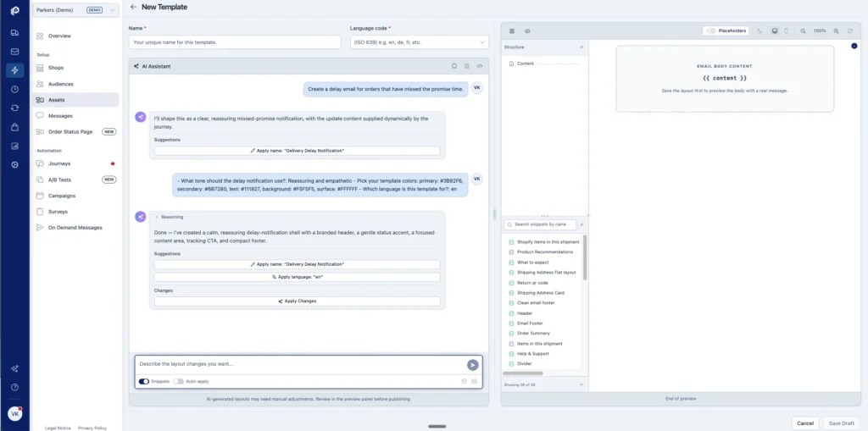Open On Demand Messages in the navigation
Screen dimensions: 868x431
(x=75, y=228)
